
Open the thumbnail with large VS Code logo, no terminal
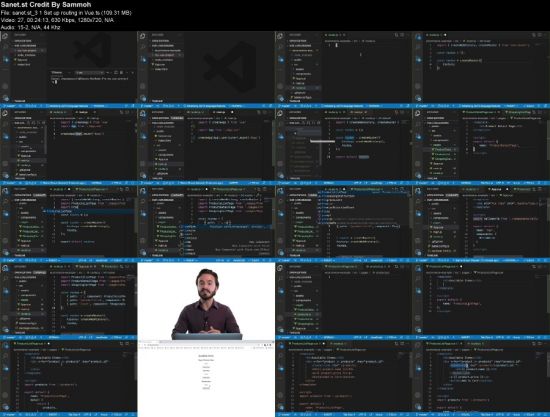point(206,70)
